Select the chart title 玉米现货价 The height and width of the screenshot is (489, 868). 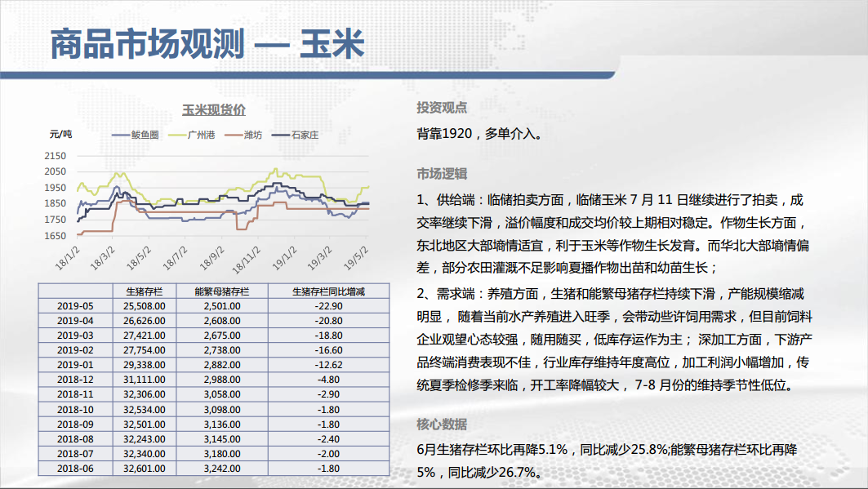214,110
